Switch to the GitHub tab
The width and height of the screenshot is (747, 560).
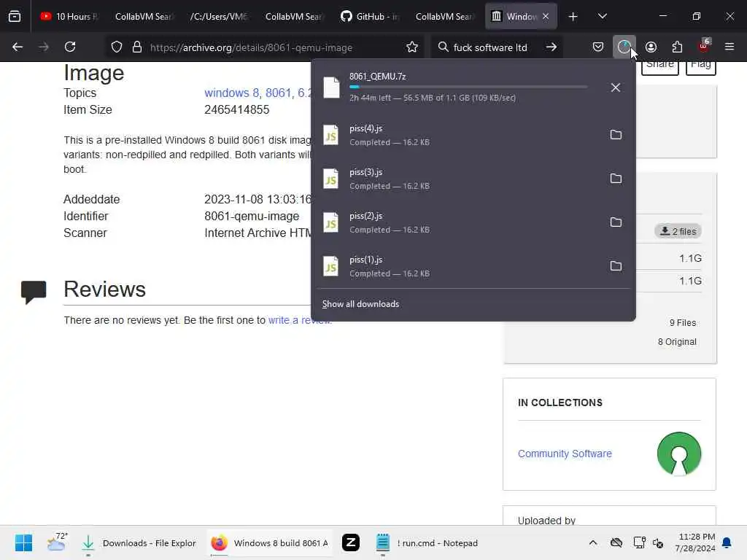click(x=369, y=16)
